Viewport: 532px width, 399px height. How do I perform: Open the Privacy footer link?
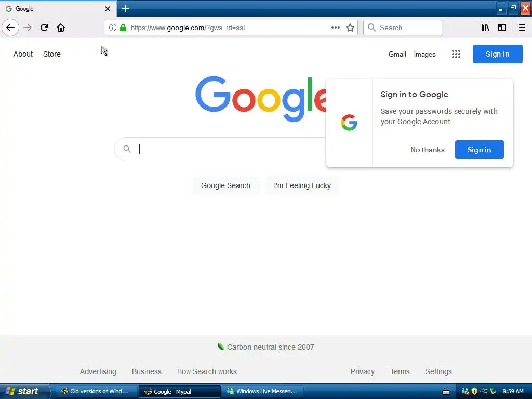point(362,371)
